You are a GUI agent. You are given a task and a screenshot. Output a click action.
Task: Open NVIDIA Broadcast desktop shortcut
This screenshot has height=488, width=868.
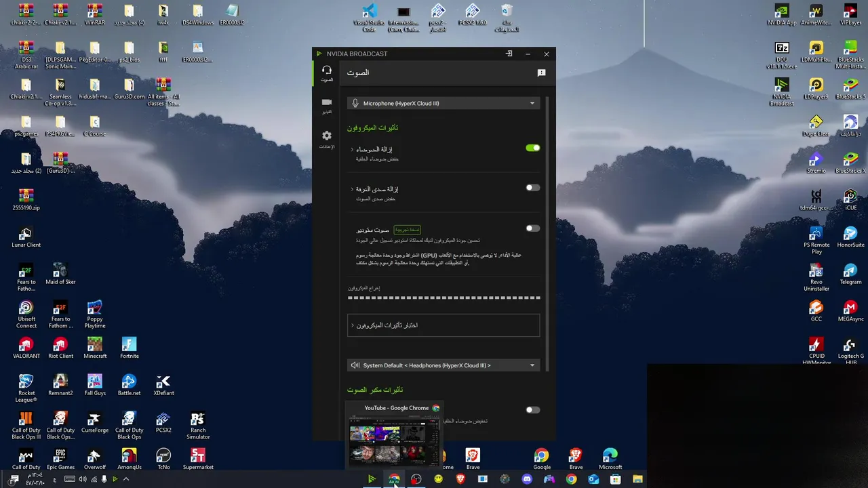(782, 91)
